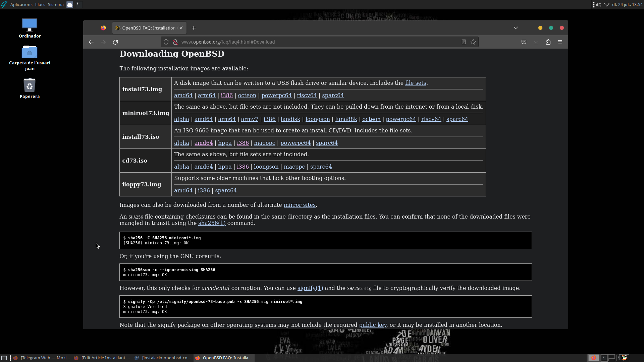Screen dimensions: 644x362
Task: Click the reload page button in toolbar
Action: point(115,42)
